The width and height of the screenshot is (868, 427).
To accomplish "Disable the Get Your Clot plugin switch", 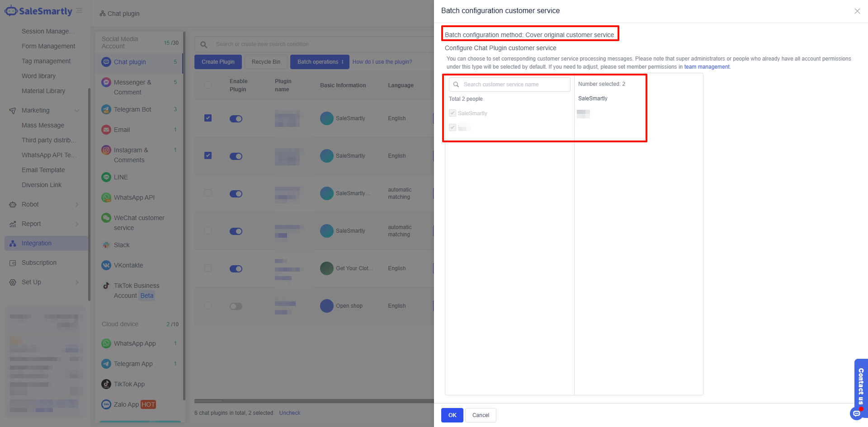I will point(236,269).
